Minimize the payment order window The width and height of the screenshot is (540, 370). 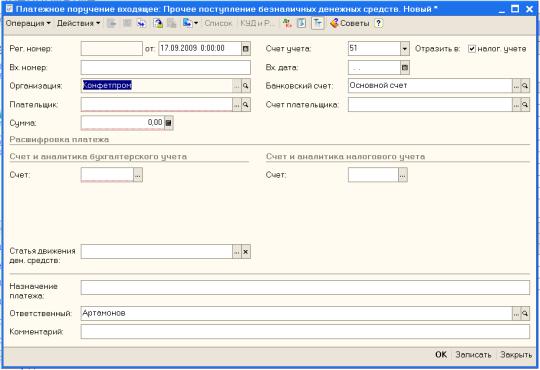coord(501,10)
